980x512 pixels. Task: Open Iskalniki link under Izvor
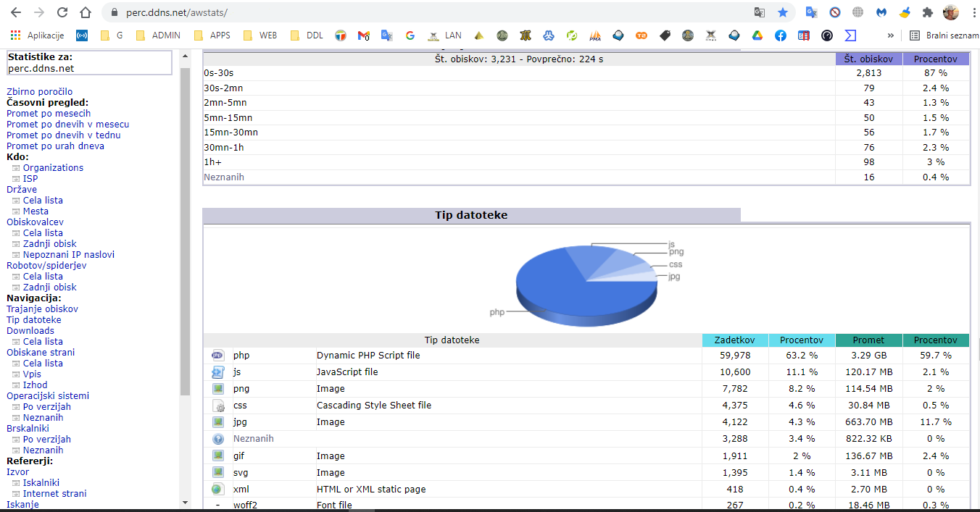coord(41,482)
